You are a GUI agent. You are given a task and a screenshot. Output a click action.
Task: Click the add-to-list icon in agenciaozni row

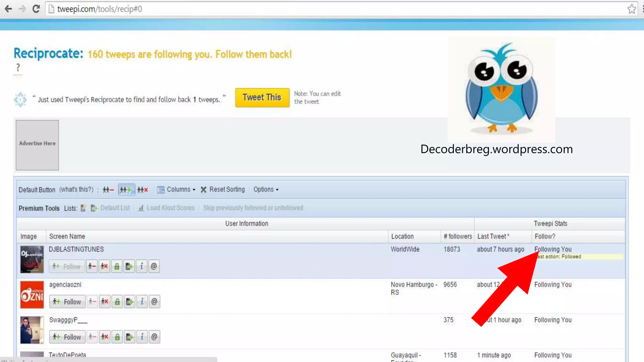[x=130, y=302]
